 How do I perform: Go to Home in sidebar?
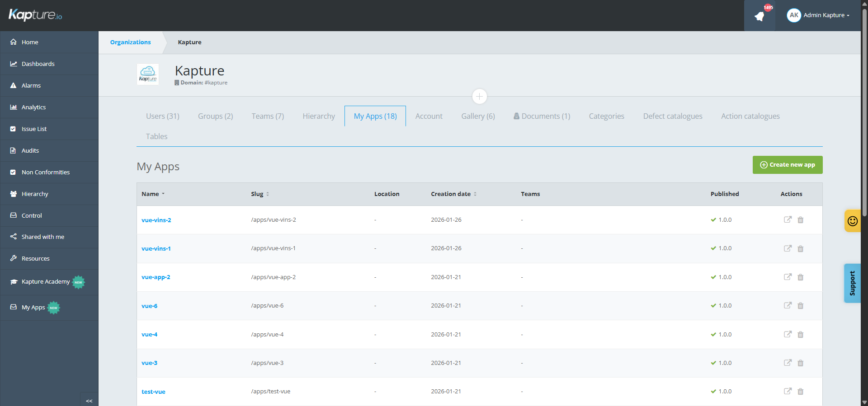49,42
